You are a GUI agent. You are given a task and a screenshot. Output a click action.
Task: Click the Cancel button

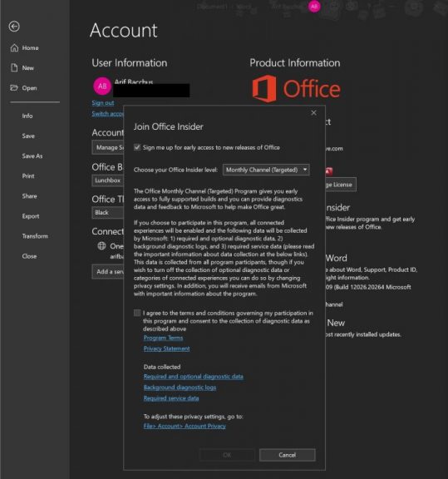tap(288, 455)
